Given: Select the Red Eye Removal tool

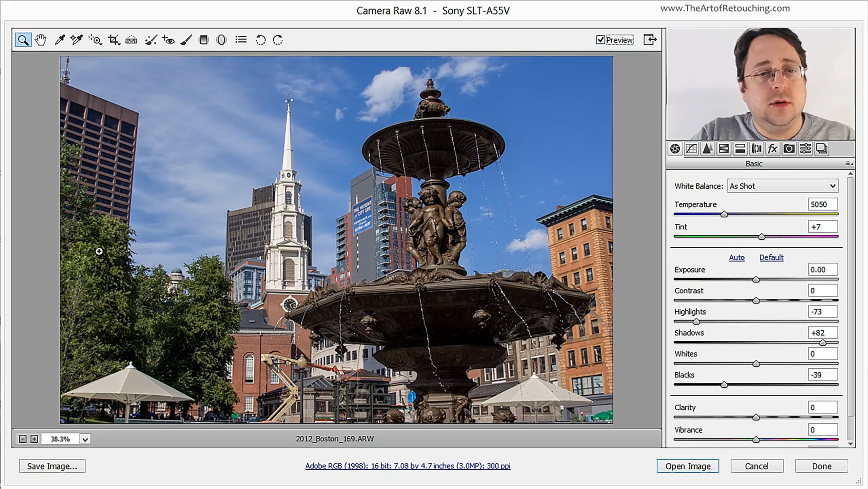Looking at the screenshot, I should click(169, 40).
